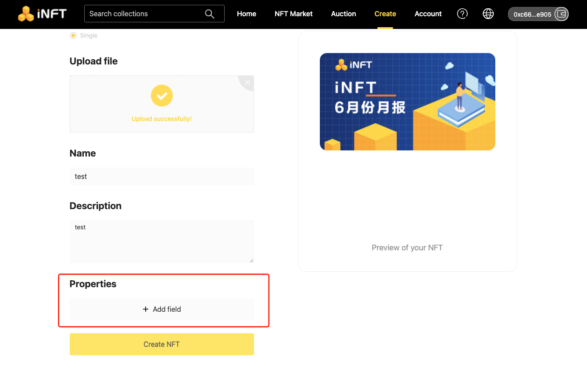Open the language globe icon
Screen dimensions: 587x392
click(488, 14)
